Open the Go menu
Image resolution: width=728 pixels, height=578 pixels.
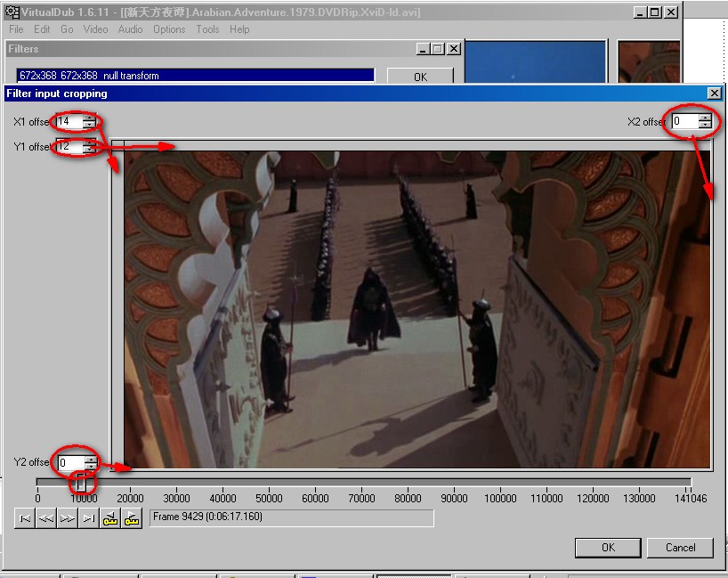67,29
